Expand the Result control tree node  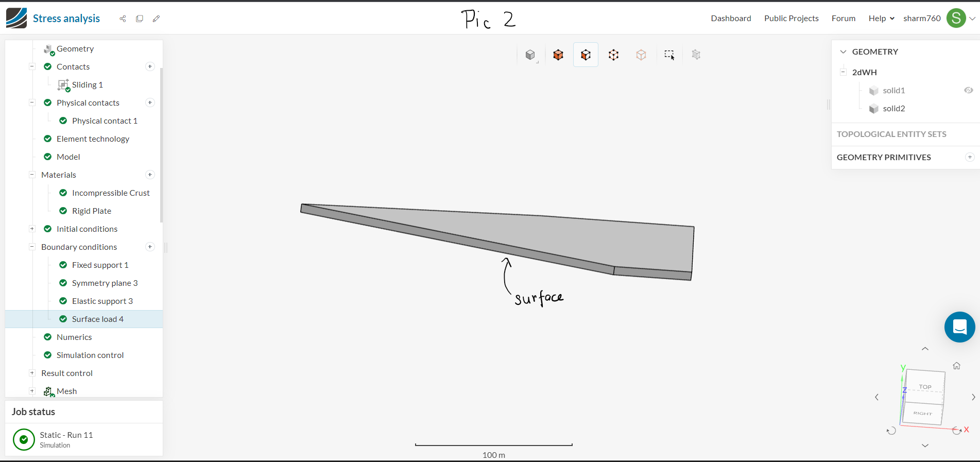(x=32, y=373)
